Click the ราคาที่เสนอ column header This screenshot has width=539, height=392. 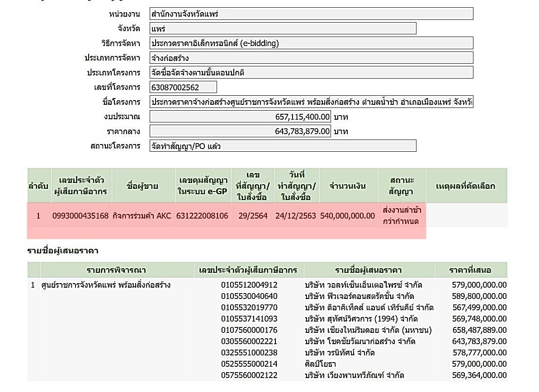pyautogui.click(x=470, y=271)
